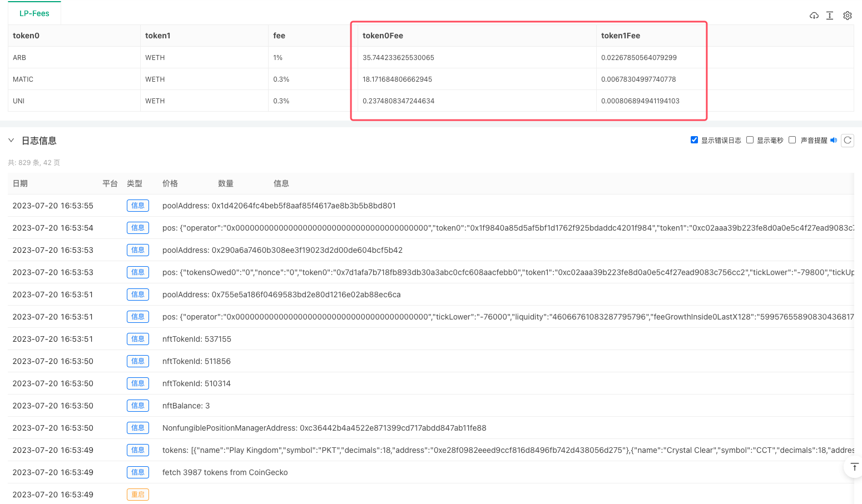Select the LP-Fees tab
The height and width of the screenshot is (504, 862).
tap(34, 13)
